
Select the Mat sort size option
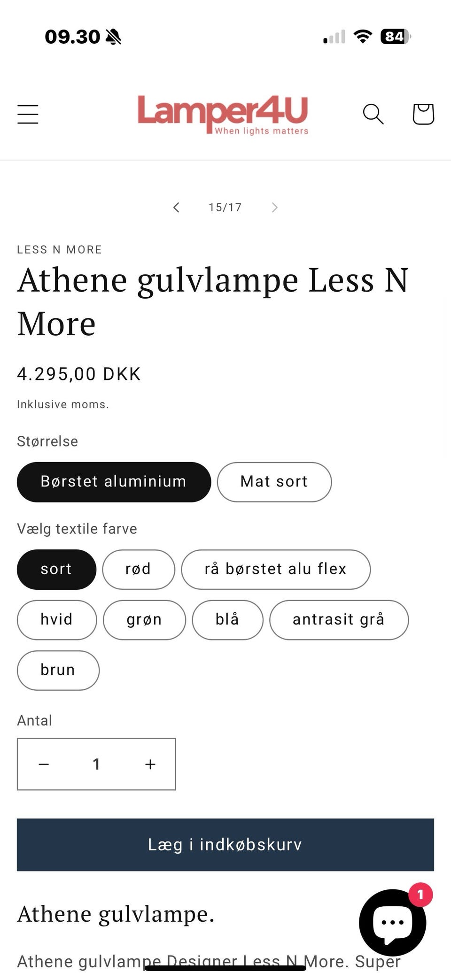(x=274, y=482)
